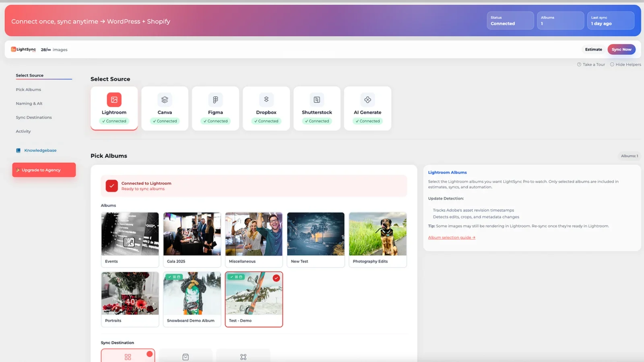Click the green synced badge on Test - Demo
The width and height of the screenshot is (644, 362).
pyautogui.click(x=236, y=277)
